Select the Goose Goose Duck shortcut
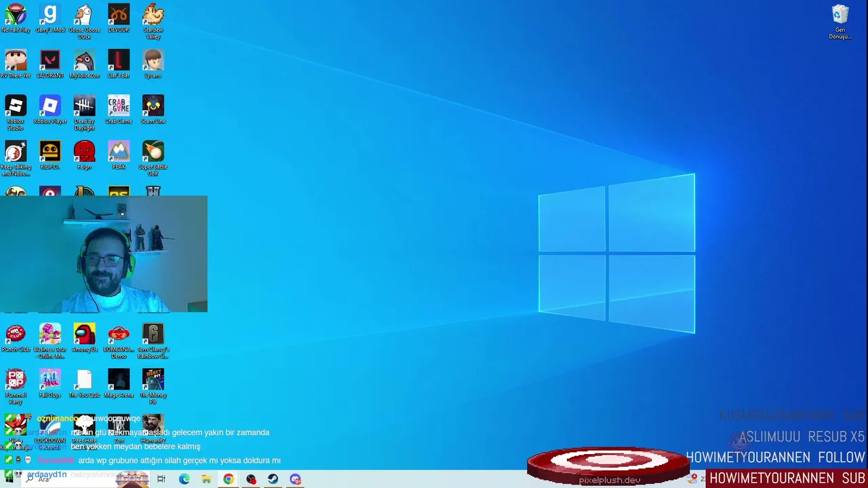868x488 pixels. [84, 22]
